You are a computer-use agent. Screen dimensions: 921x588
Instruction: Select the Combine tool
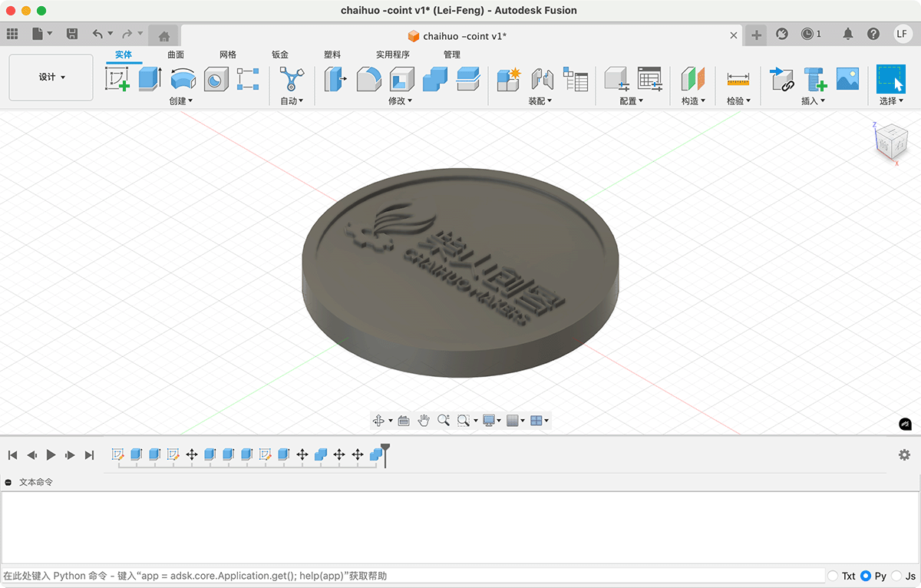tap(435, 79)
